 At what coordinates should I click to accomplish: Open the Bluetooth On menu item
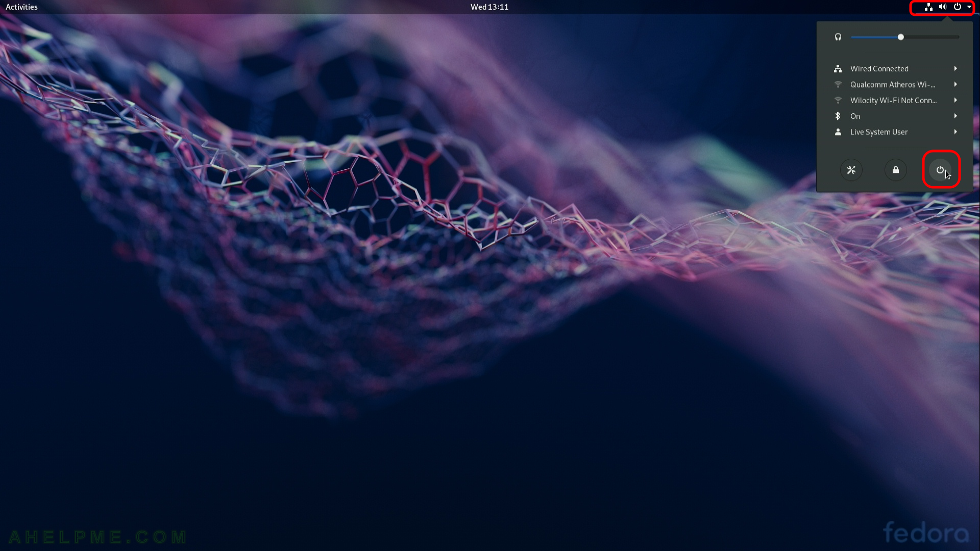pyautogui.click(x=895, y=116)
